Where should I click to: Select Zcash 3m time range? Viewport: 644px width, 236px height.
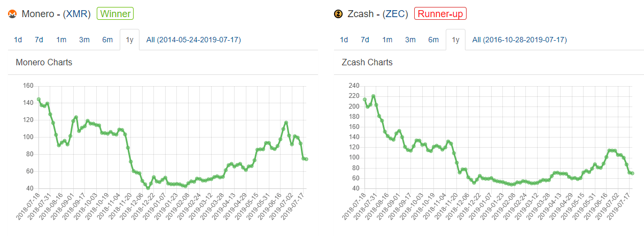(x=410, y=40)
